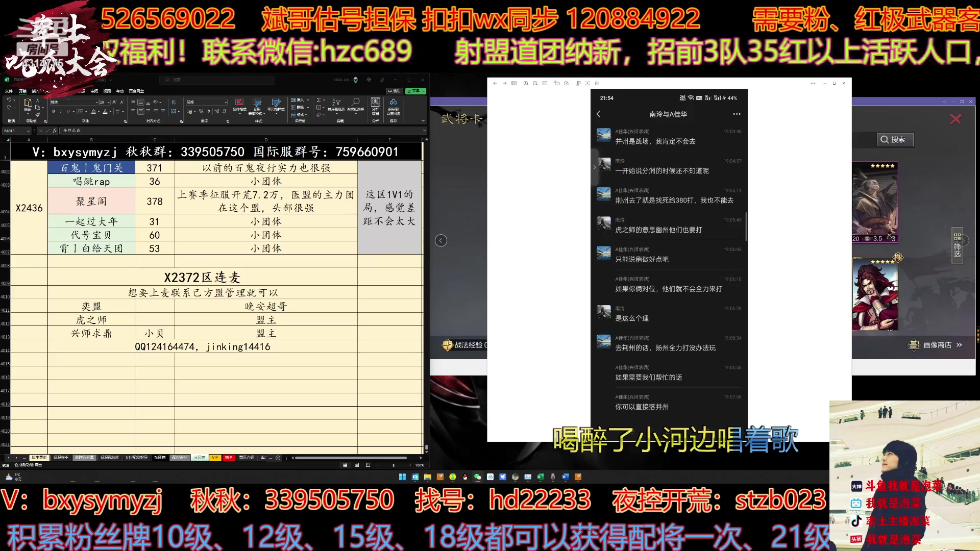Click Find and Select magnifier icon
The width and height of the screenshot is (980, 551).
pyautogui.click(x=356, y=102)
